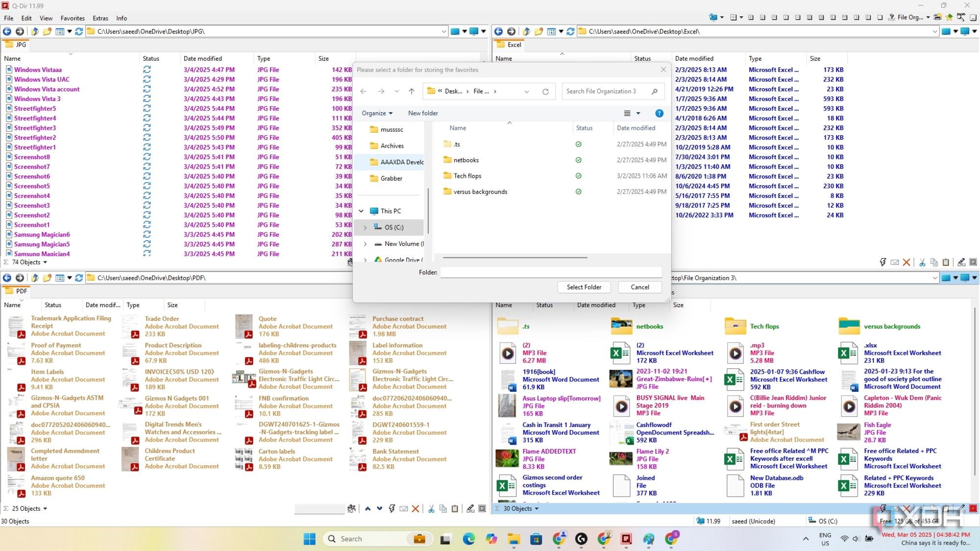Open the Organize dropdown in dialog
Screen dimensions: 980x551
click(x=377, y=113)
